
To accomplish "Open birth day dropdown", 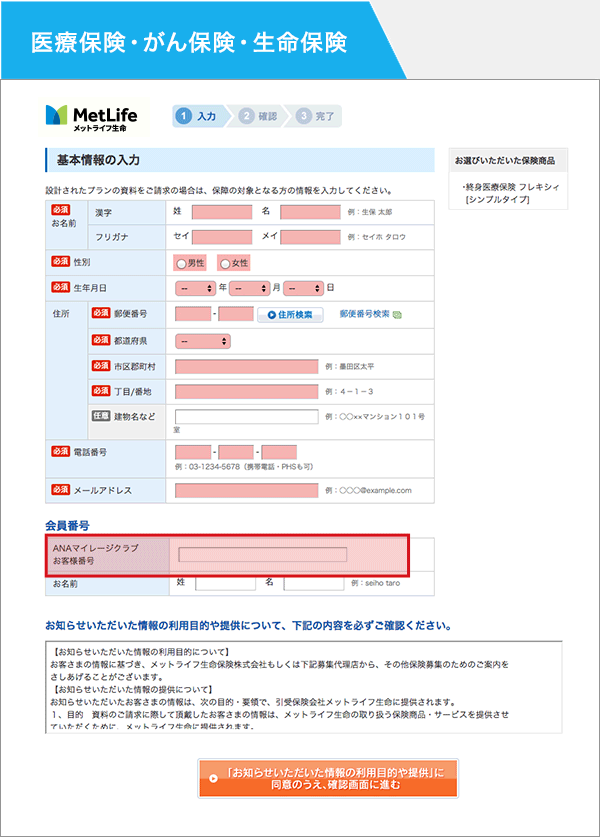I will coord(304,288).
